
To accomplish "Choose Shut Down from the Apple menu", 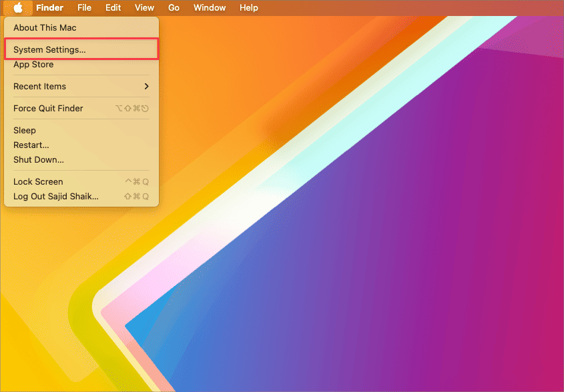I will [39, 160].
